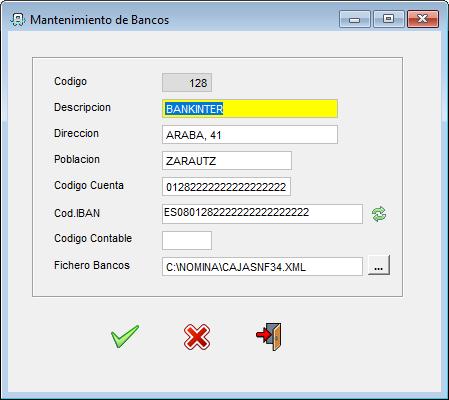Open the file browser with the ellipsis button

click(379, 265)
